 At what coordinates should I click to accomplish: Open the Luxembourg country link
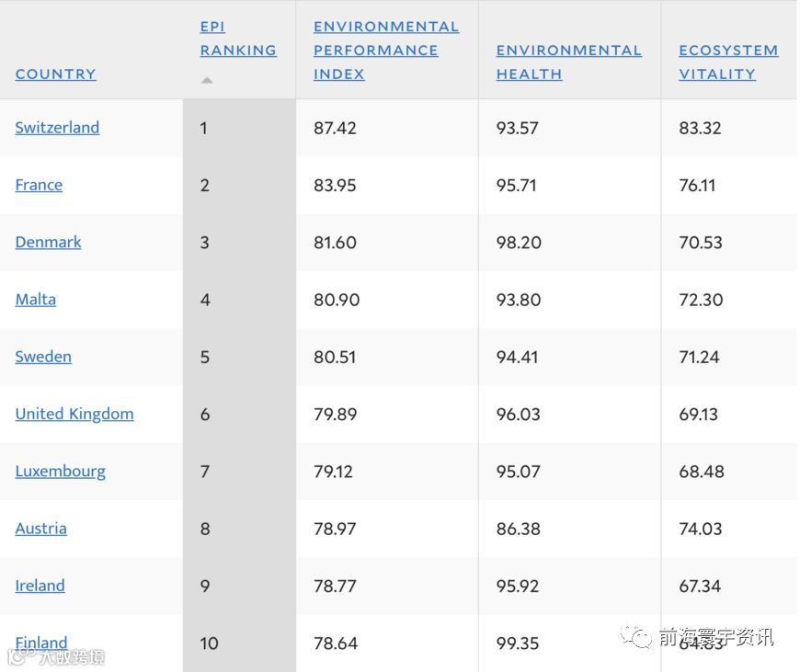point(60,472)
